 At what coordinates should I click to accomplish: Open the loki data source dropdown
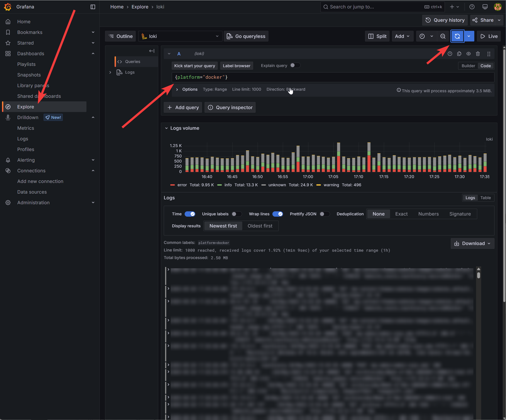pyautogui.click(x=180, y=36)
